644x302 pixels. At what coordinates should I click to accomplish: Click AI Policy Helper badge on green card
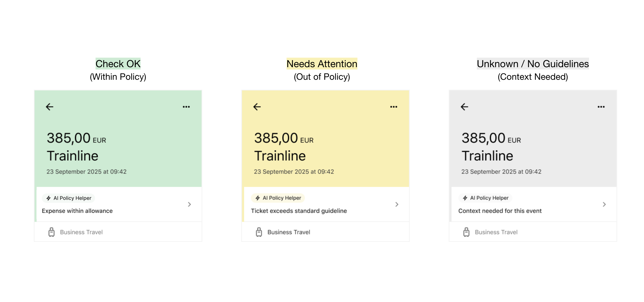69,198
